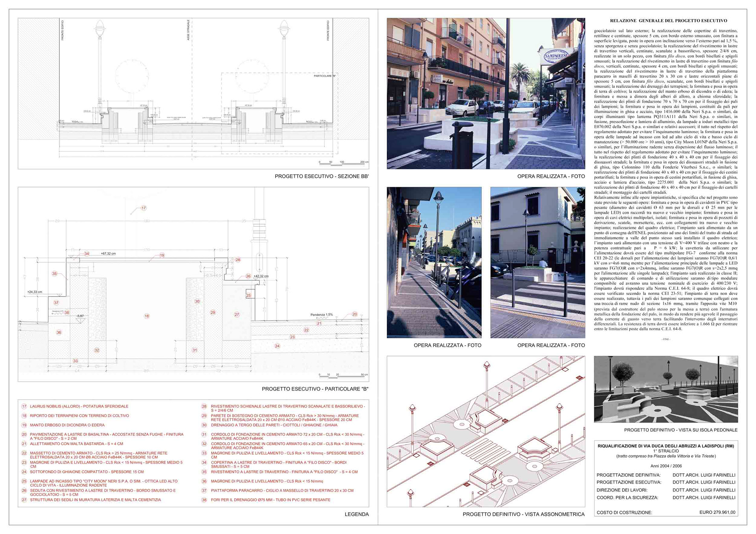
Task: Select legend entry 'COPERTINA A LASTRE DI TRAVERTINO'
Action: coord(279,464)
